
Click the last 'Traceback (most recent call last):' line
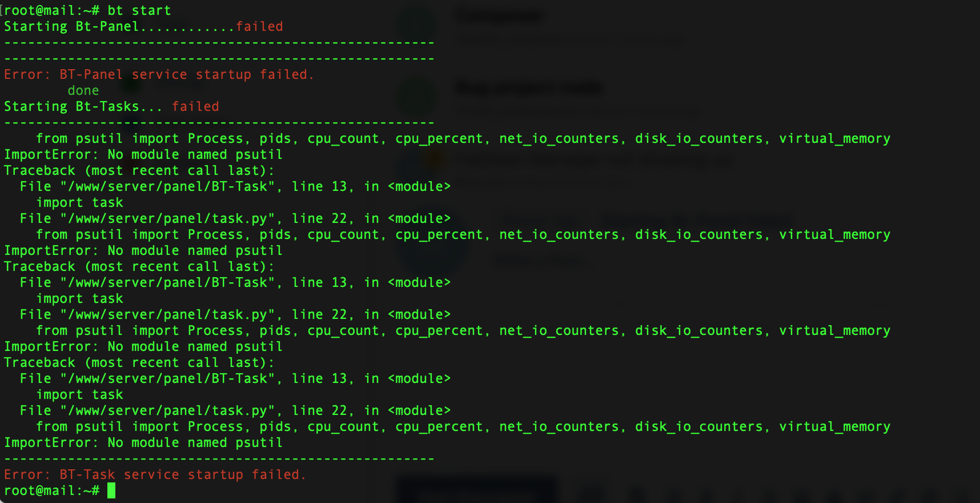pyautogui.click(x=139, y=362)
